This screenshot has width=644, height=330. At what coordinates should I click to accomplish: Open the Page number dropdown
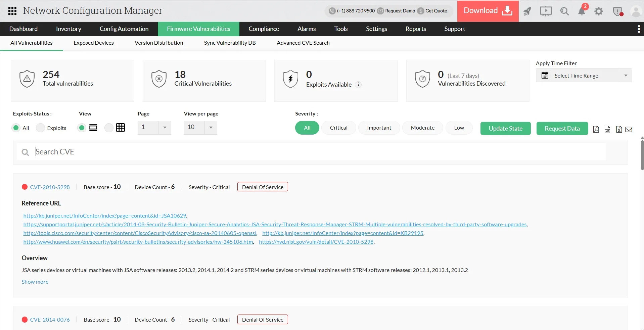tap(154, 128)
